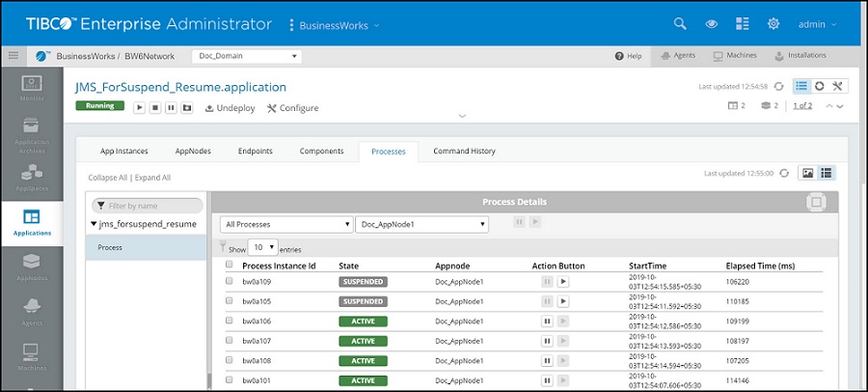The height and width of the screenshot is (392, 868).
Task: Resume the suspended bw0a109 process instance
Action: pyautogui.click(x=563, y=282)
